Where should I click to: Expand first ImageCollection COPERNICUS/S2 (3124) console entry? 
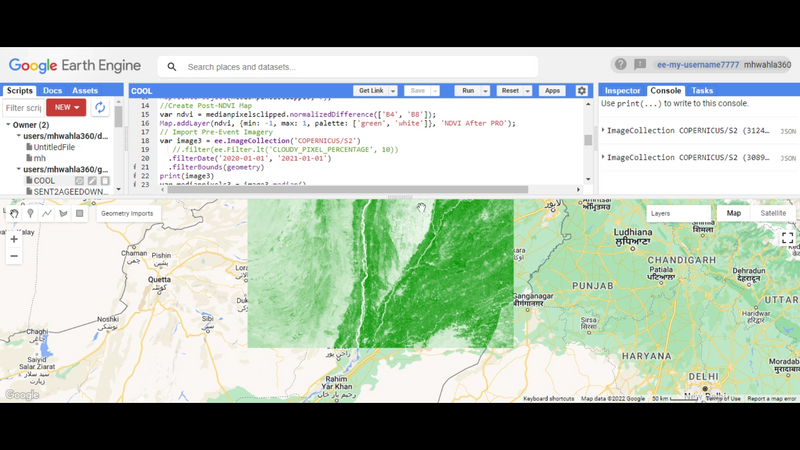603,130
